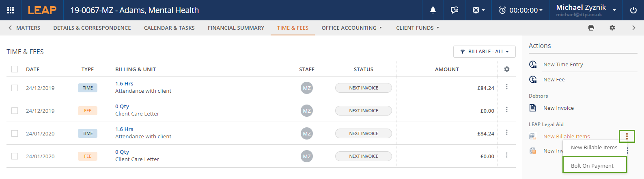Click New Time Entry clock icon

[533, 64]
